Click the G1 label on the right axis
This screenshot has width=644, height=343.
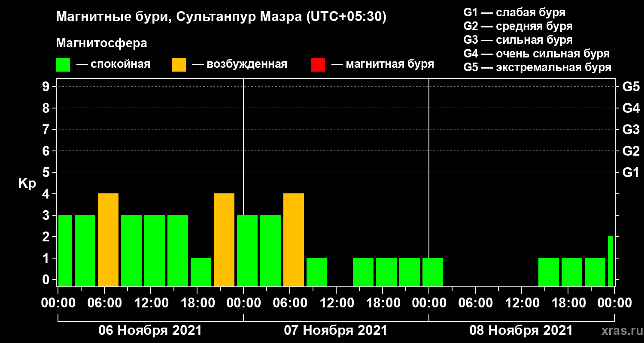[x=631, y=173]
